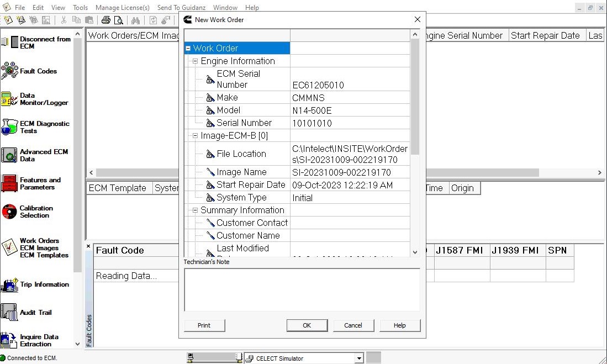
Task: Select the Image Name row
Action: (x=297, y=172)
